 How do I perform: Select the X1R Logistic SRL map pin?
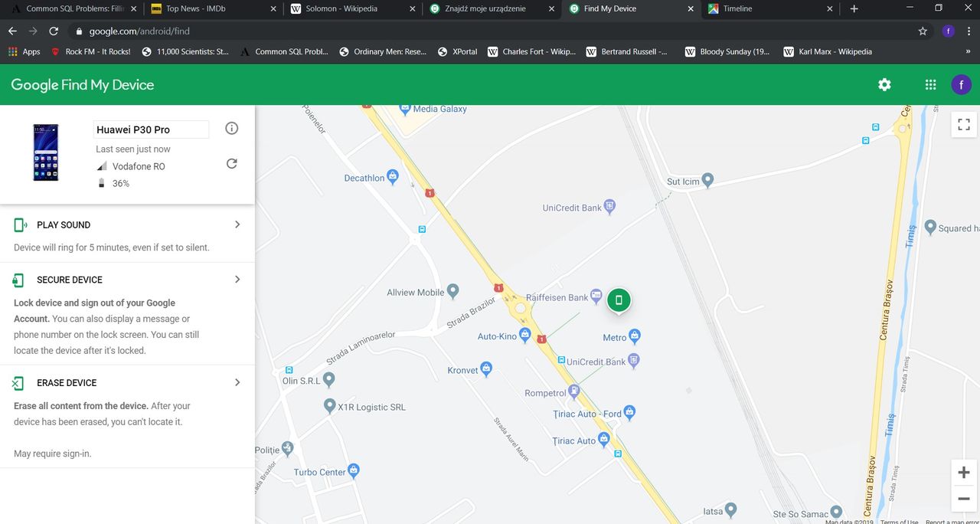330,407
